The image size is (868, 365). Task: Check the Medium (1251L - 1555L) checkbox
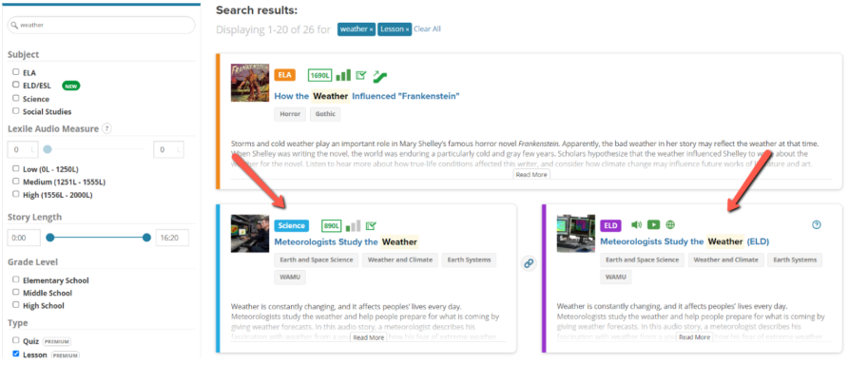[16, 182]
